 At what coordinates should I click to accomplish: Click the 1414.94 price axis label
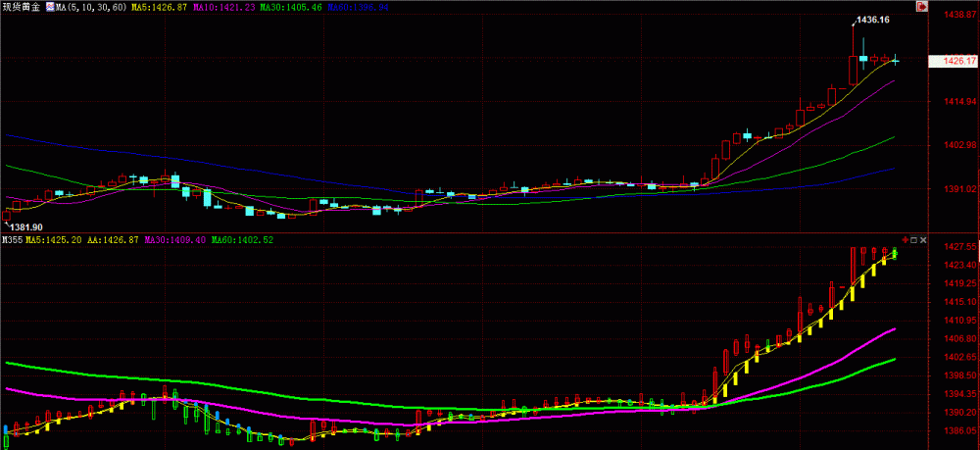[x=960, y=101]
